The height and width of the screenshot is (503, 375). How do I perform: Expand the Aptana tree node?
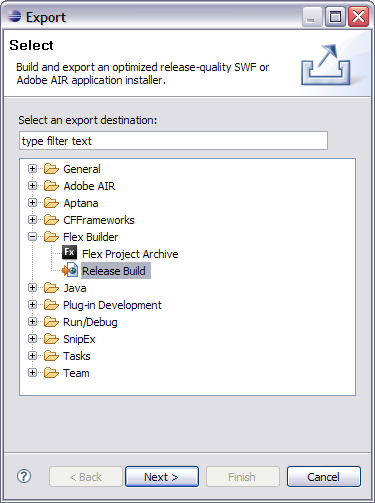point(32,202)
